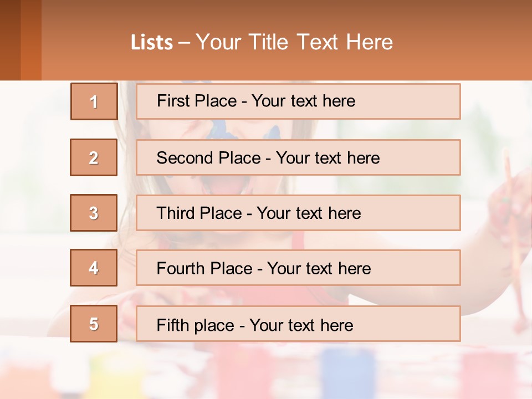Screen dimensions: 532x399
Task: Click the number 3 box
Action: pos(94,213)
